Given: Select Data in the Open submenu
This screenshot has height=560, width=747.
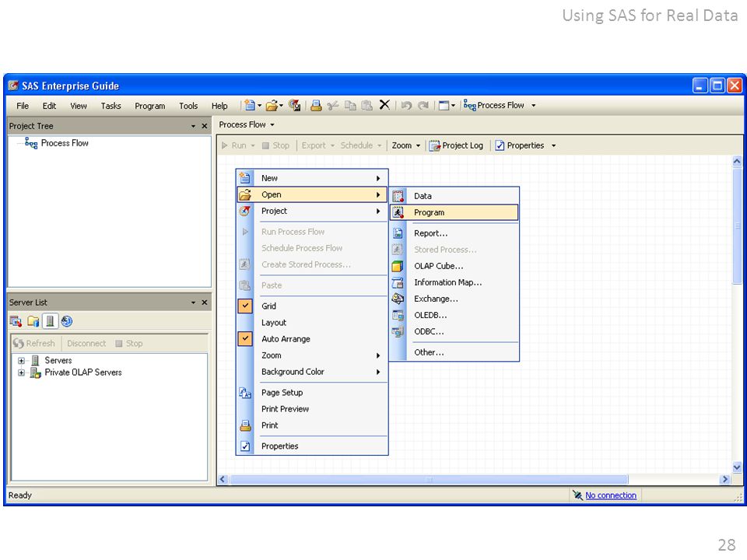Looking at the screenshot, I should (x=454, y=196).
